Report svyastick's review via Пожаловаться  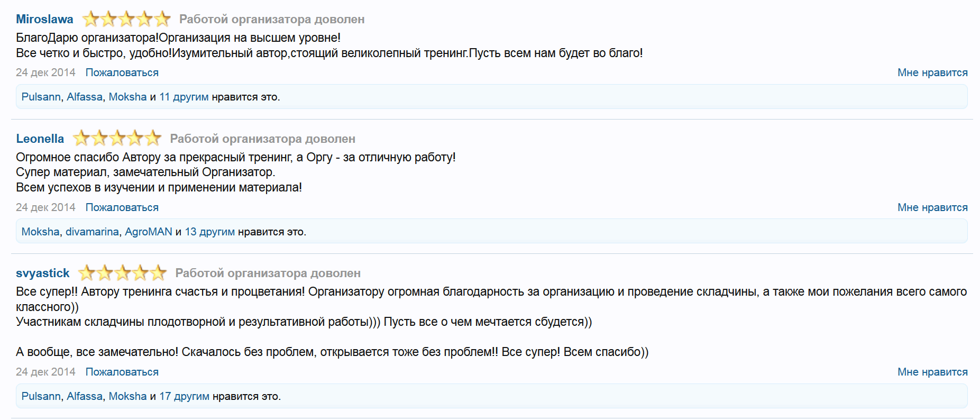coord(122,372)
